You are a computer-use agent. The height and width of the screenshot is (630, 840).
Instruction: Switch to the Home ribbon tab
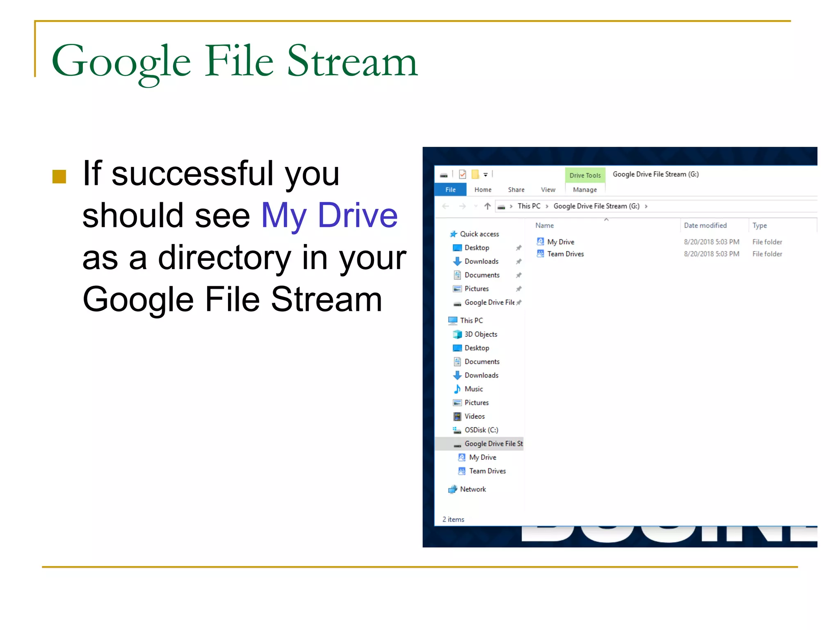[483, 189]
